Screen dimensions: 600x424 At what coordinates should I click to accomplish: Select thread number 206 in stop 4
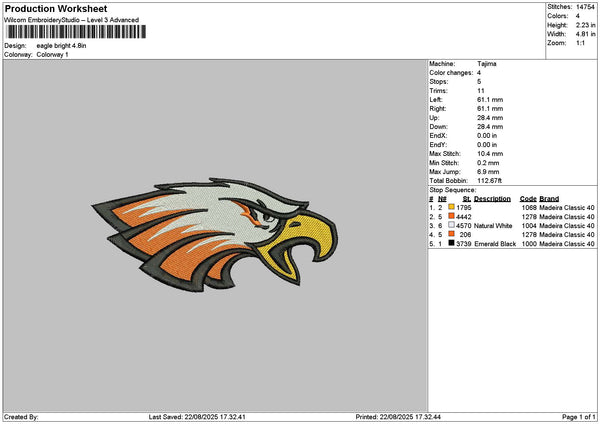(x=465, y=235)
